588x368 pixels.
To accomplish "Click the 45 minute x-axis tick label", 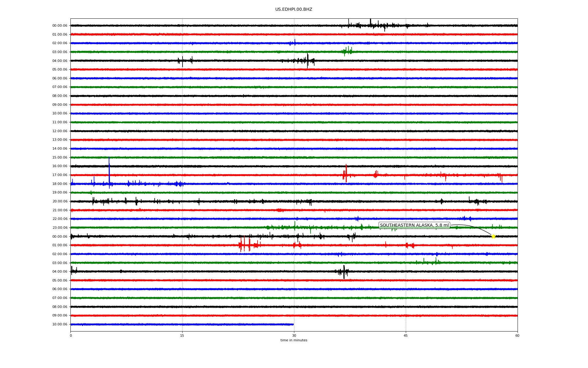I will coord(406,335).
